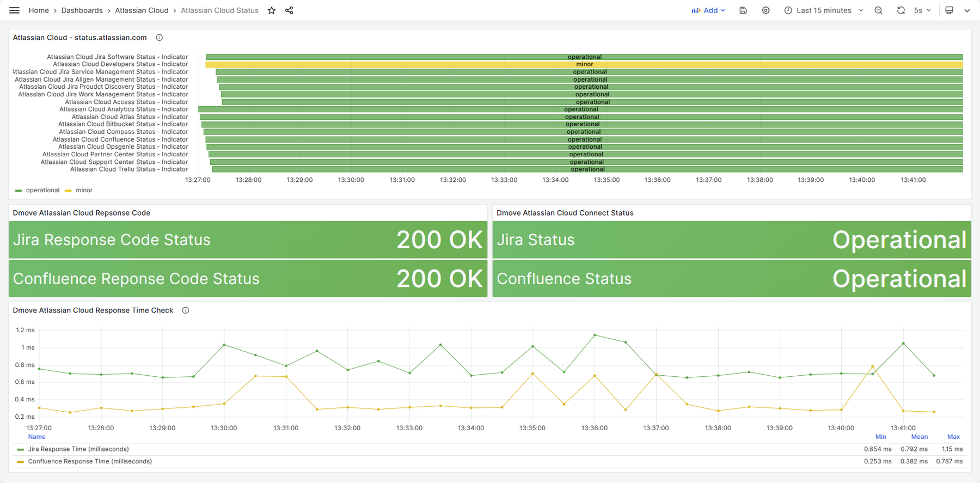Refresh the dashboard now

click(x=901, y=10)
